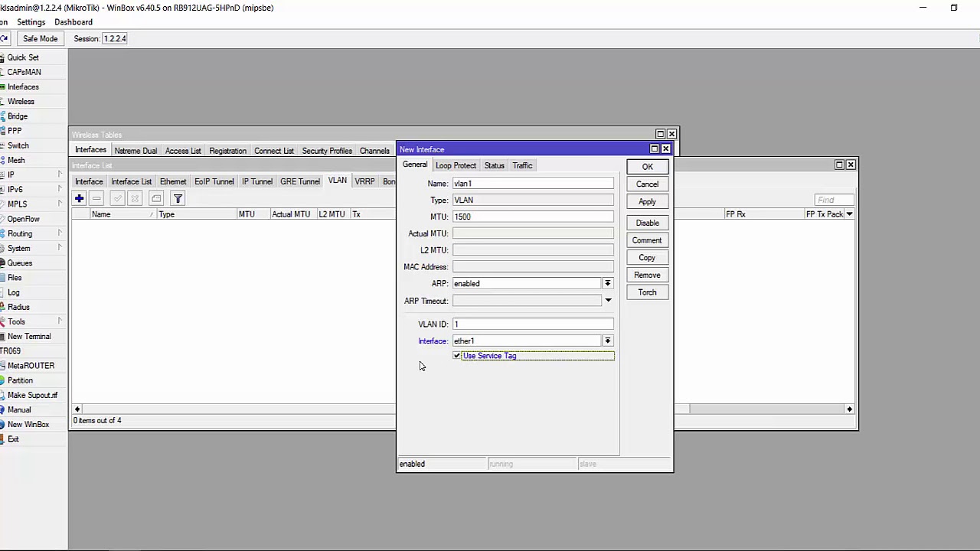
Task: Open the Mesh sidebar entry
Action: click(x=16, y=160)
